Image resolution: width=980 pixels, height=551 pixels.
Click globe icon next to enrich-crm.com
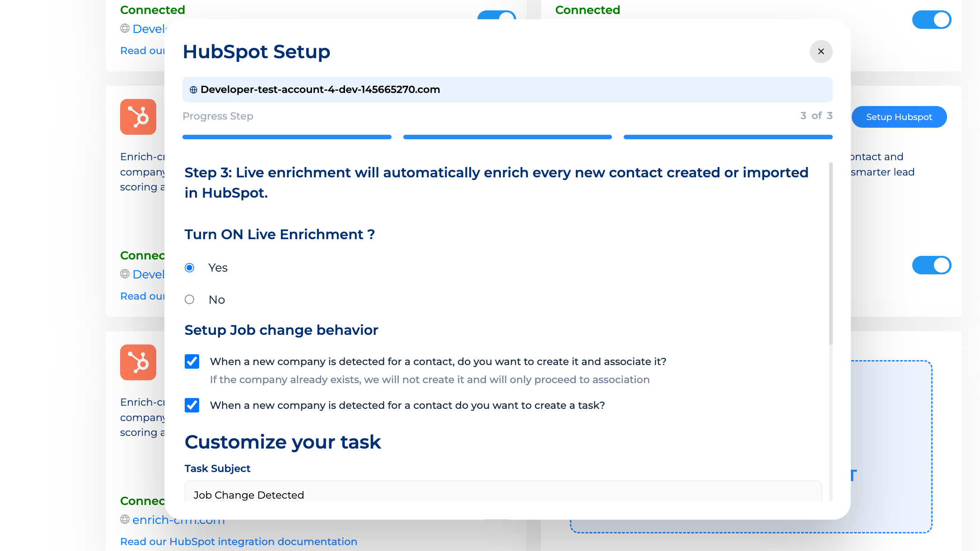(125, 519)
